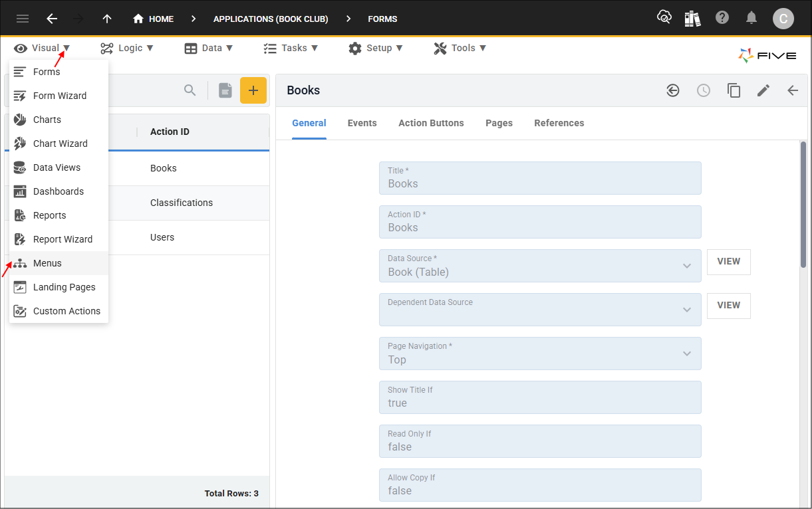Click the clock history icon

[x=704, y=90]
